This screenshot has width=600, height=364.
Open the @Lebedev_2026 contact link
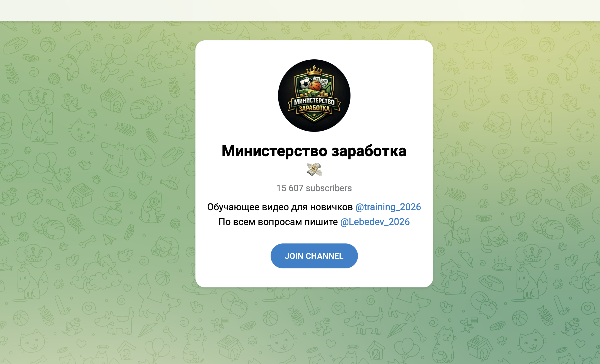(x=375, y=222)
